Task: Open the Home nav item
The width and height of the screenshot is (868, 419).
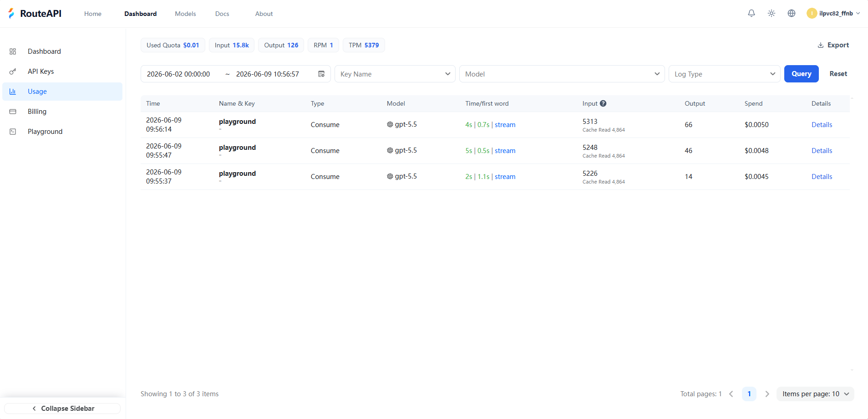Action: point(93,14)
